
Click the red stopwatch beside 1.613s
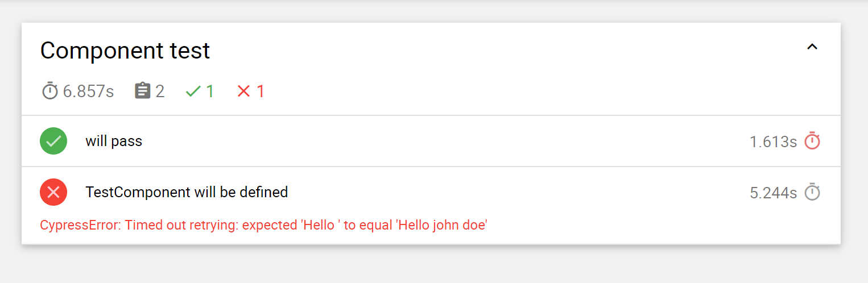coord(812,141)
